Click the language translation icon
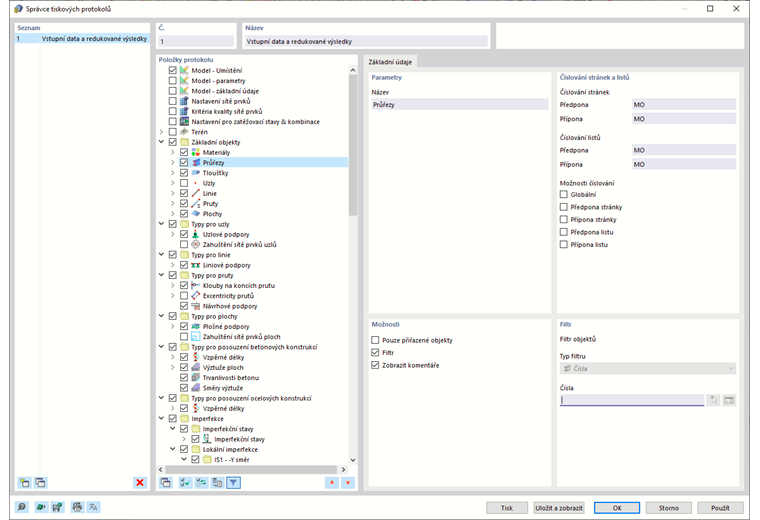Image resolution: width=760 pixels, height=520 pixels. pos(94,507)
